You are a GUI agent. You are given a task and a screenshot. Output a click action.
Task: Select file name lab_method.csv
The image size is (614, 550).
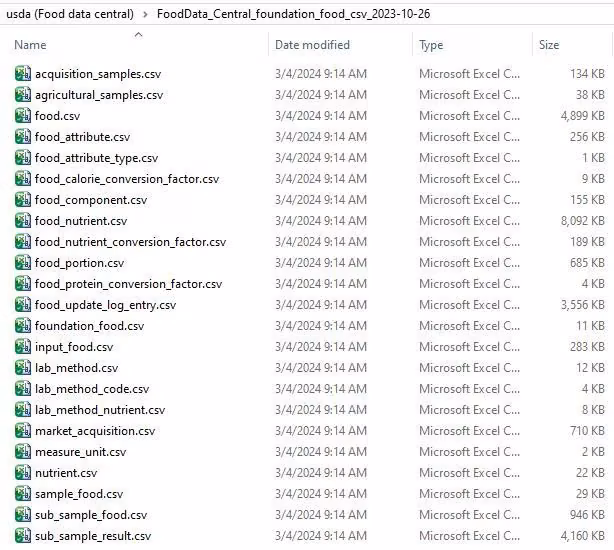[x=76, y=368]
